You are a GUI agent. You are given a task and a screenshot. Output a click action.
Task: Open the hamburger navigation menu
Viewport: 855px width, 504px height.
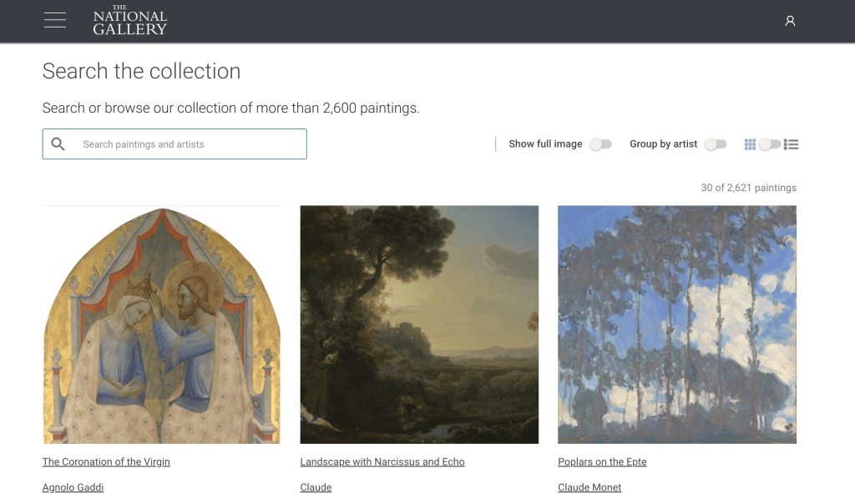(x=55, y=21)
